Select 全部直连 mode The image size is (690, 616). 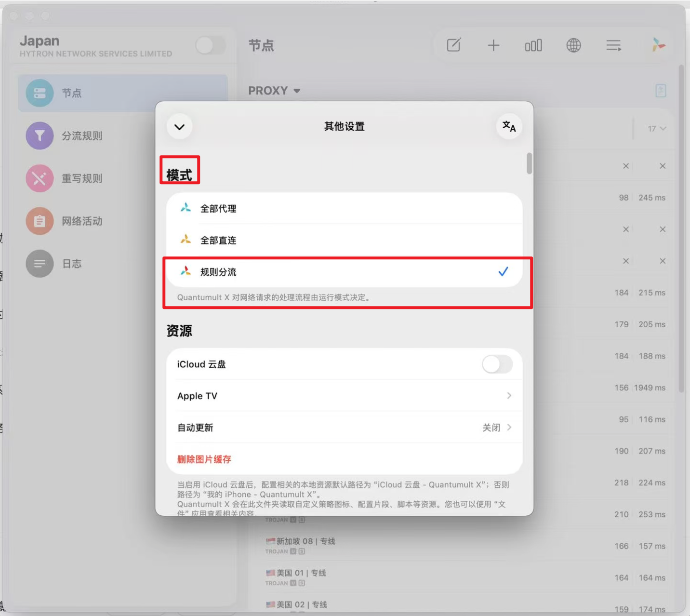click(x=344, y=240)
